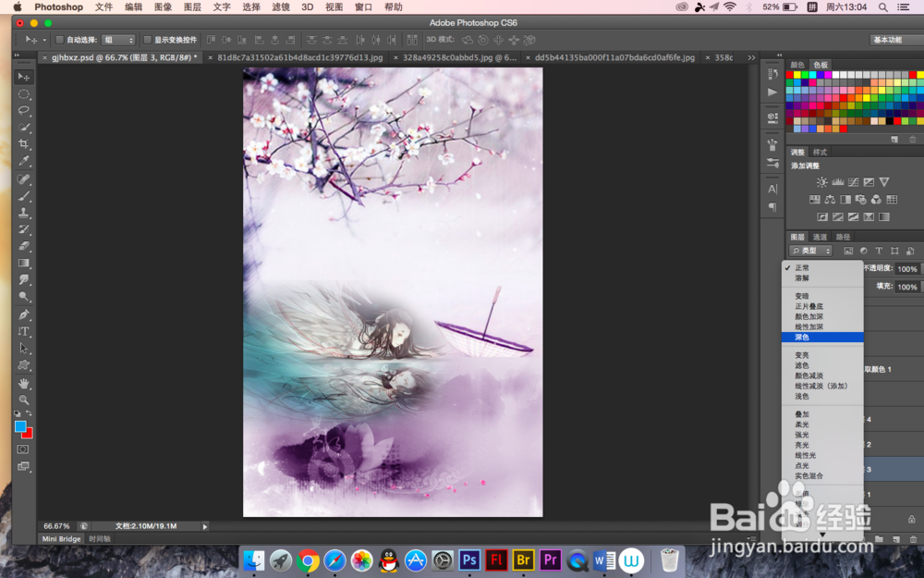Select the Path Selection tool
Image resolution: width=924 pixels, height=578 pixels.
24,348
